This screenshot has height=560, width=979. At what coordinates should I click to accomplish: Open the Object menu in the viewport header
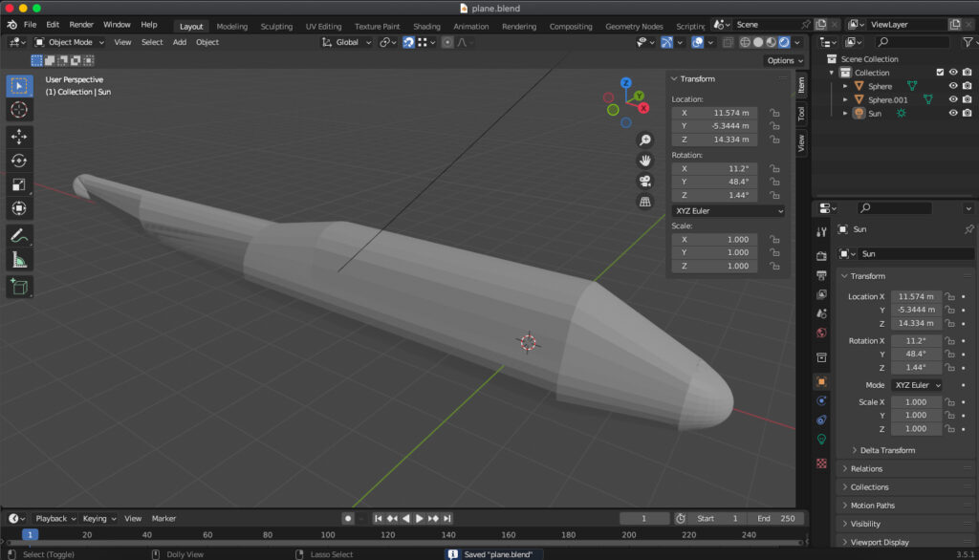tap(207, 42)
